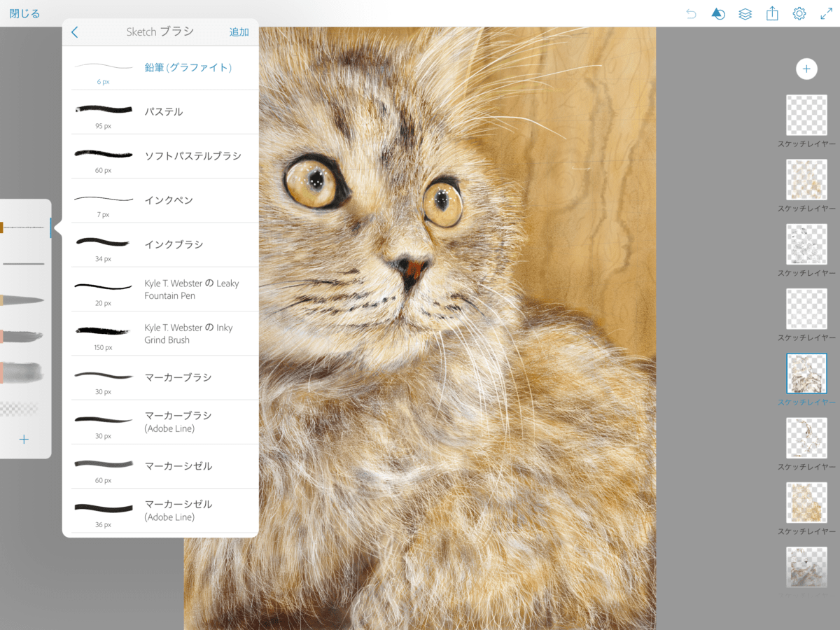Open the settings gear icon

tap(799, 14)
